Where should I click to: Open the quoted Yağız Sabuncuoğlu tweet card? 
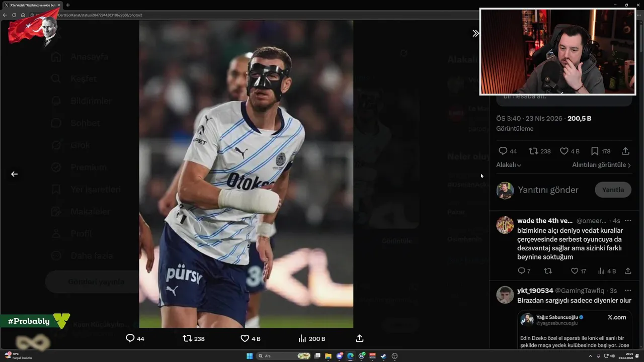click(x=575, y=330)
